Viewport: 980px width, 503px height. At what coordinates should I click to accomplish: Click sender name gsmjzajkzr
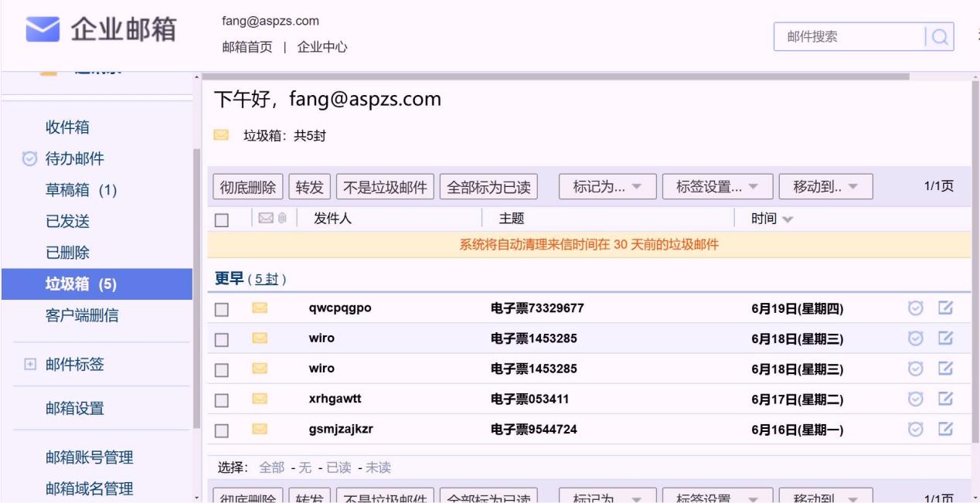(341, 429)
